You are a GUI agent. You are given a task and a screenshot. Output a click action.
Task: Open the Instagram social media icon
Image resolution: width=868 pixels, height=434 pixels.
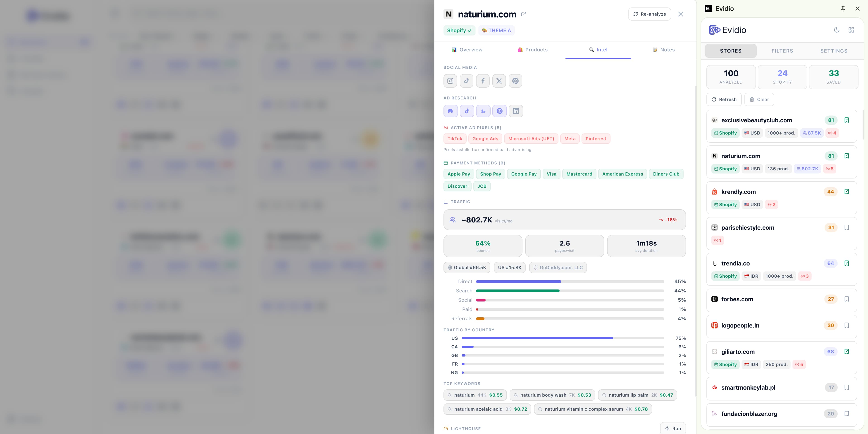(x=450, y=81)
